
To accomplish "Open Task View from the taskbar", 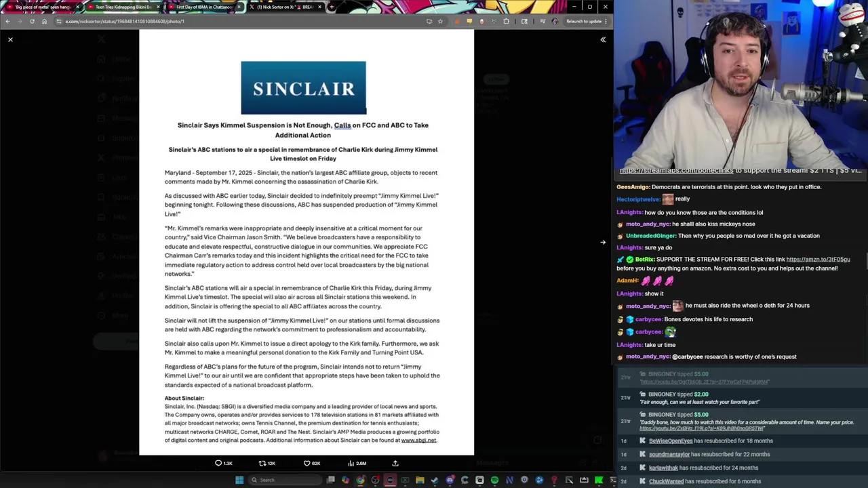I will 330,480.
